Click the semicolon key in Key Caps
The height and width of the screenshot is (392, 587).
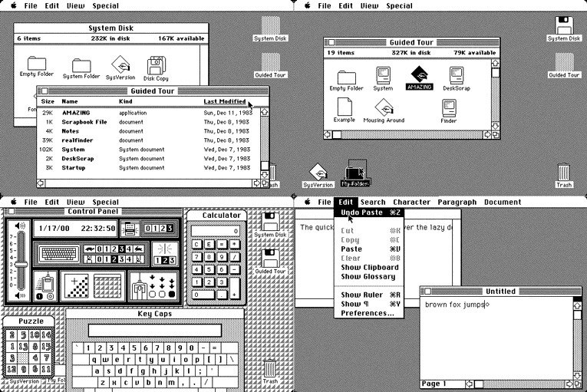[200, 371]
